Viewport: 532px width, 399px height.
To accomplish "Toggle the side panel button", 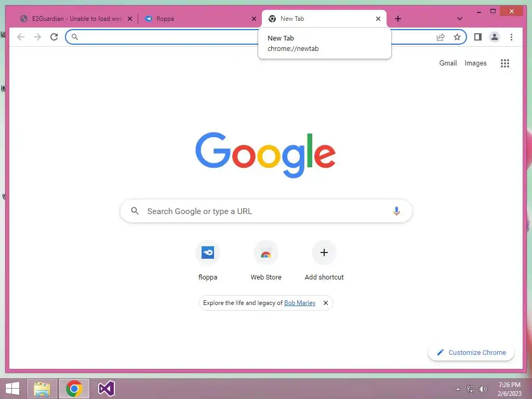I will click(478, 37).
